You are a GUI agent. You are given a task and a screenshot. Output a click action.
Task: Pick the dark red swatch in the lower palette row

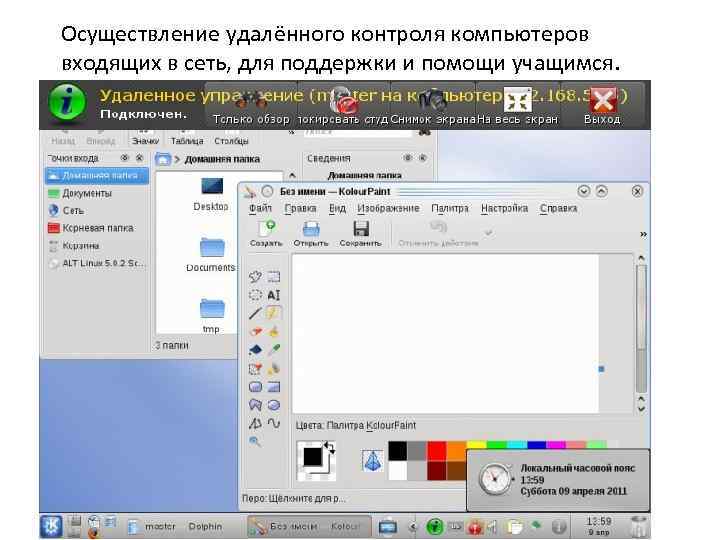(437, 470)
